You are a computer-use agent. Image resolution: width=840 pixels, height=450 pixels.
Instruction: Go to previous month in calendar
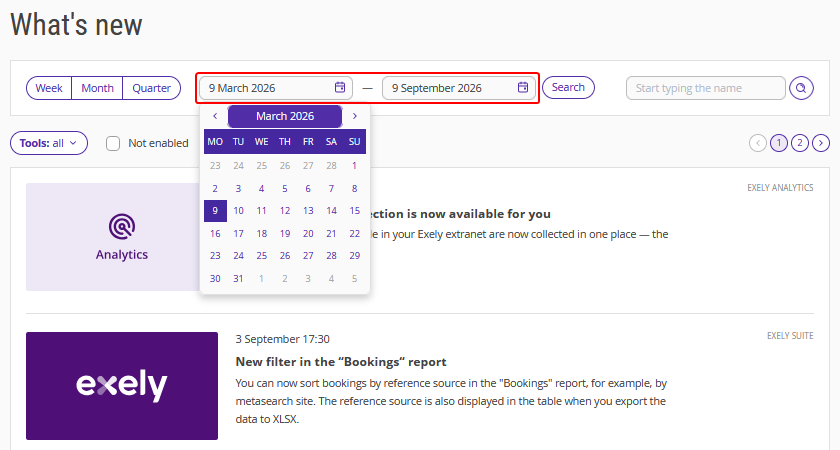(x=215, y=116)
